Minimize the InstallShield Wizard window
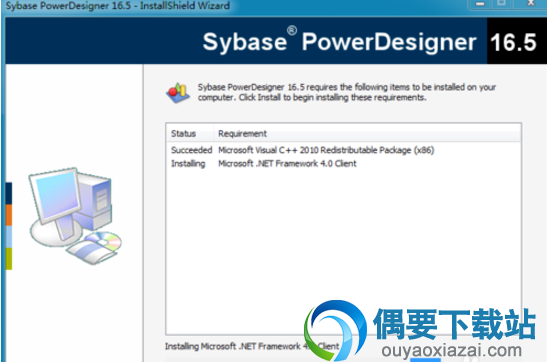This screenshot has height=362, width=547. (x=480, y=4)
